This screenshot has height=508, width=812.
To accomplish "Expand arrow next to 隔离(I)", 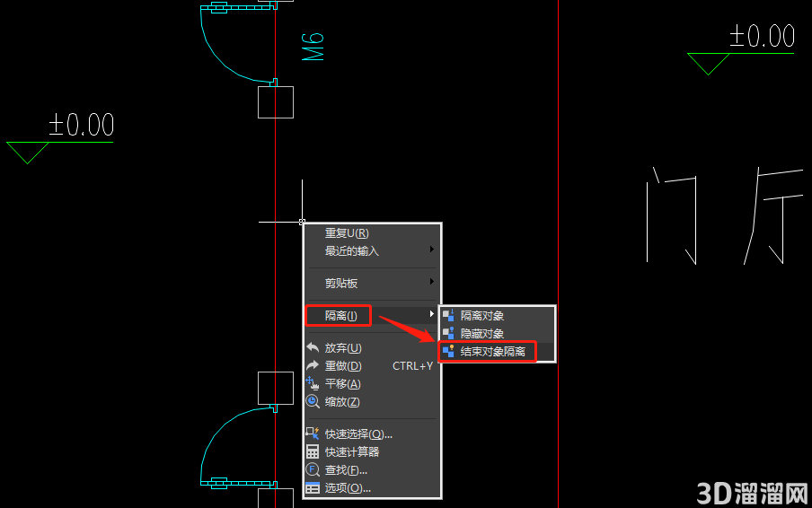I will [x=432, y=313].
